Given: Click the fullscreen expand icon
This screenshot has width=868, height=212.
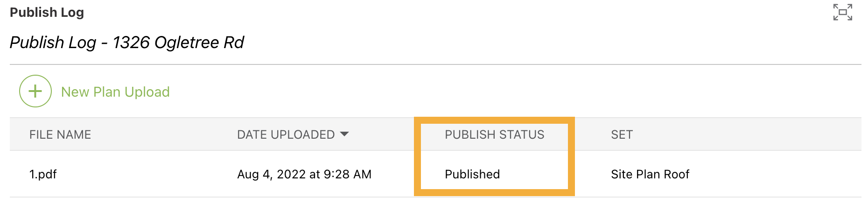Looking at the screenshot, I should click(x=842, y=12).
